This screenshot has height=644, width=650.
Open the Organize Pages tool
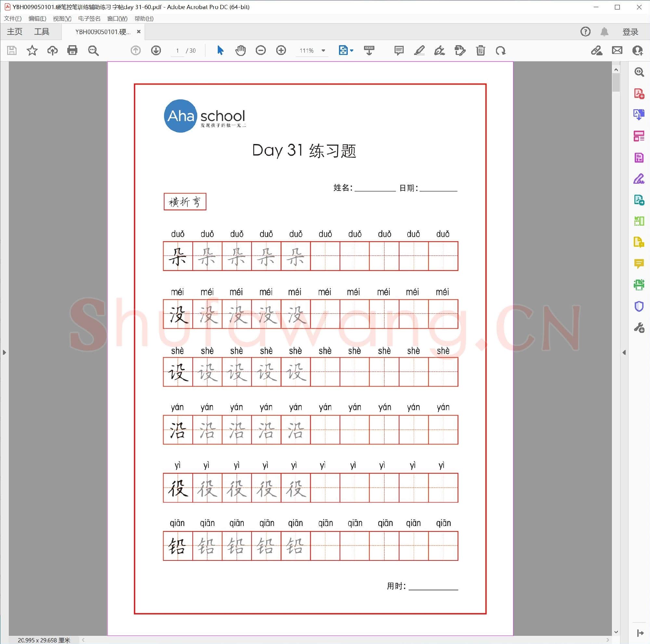coord(639,136)
